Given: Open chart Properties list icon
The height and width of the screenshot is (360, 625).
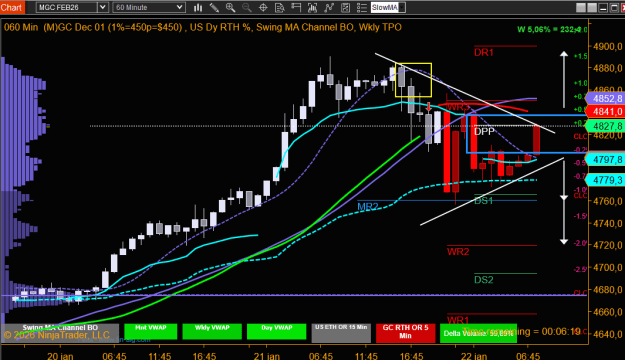Looking at the screenshot, I should pyautogui.click(x=362, y=7).
